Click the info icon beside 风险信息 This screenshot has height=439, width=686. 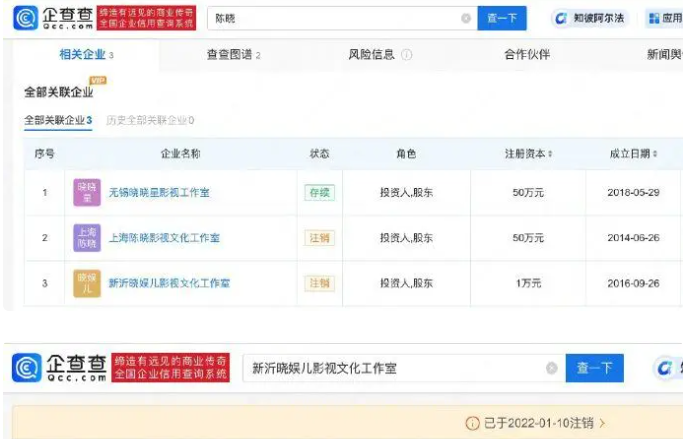pyautogui.click(x=406, y=55)
